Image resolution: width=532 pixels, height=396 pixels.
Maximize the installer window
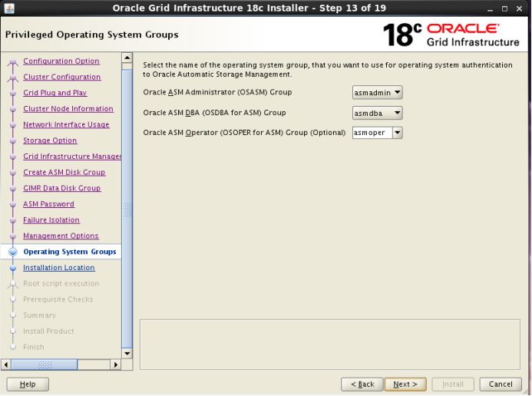click(x=504, y=8)
